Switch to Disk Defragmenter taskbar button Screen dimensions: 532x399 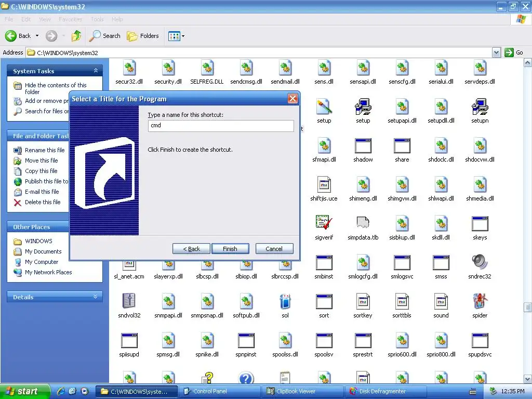coord(385,391)
